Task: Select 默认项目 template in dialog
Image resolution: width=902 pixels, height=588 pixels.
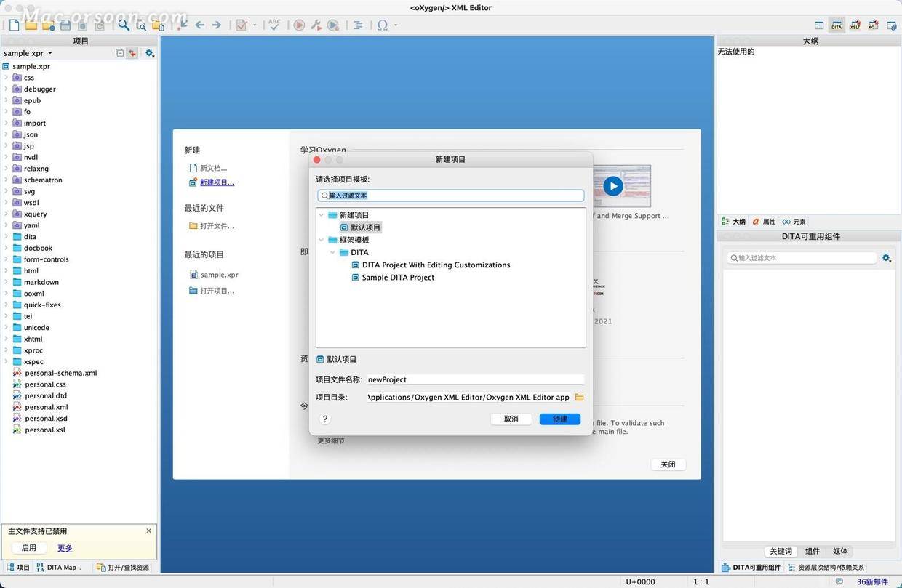Action: coord(360,227)
